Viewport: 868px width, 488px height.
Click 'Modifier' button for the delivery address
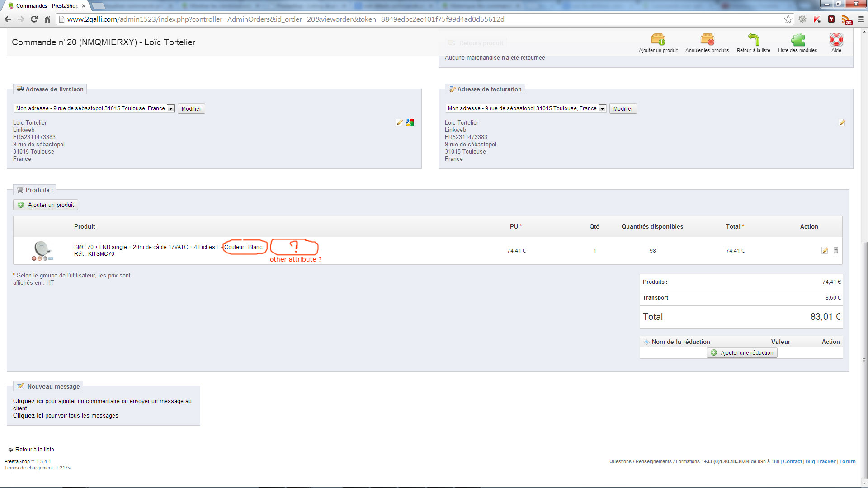(191, 108)
